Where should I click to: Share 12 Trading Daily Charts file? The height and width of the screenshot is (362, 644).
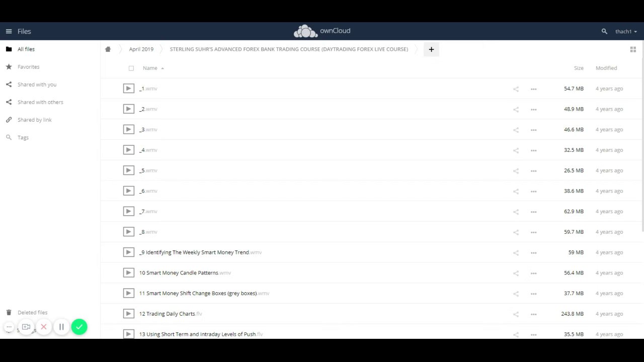516,314
